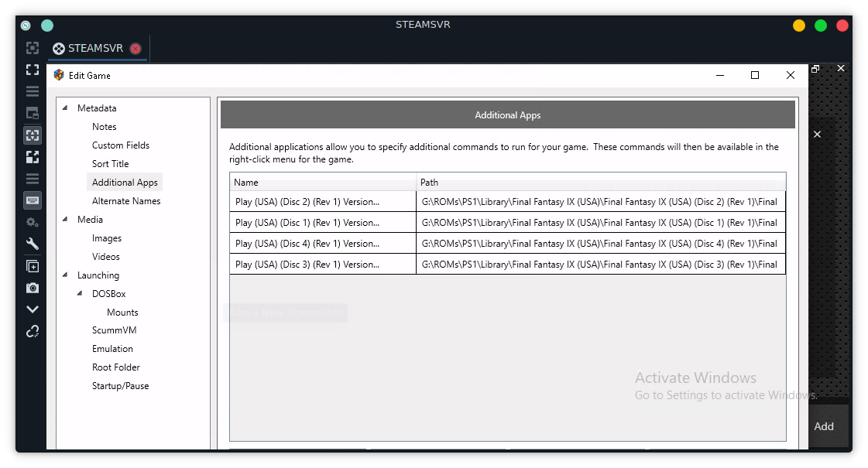
Task: Maximize the Edit Game dialog
Action: pyautogui.click(x=754, y=75)
